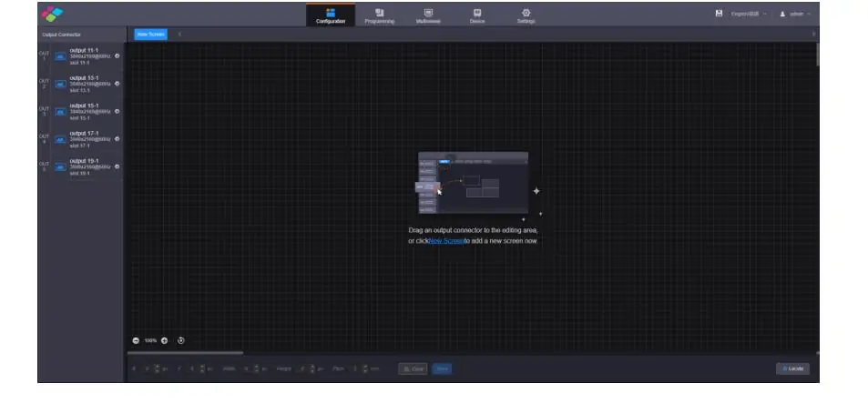Click the 4K monitor icon of output 13-1

tap(60, 84)
